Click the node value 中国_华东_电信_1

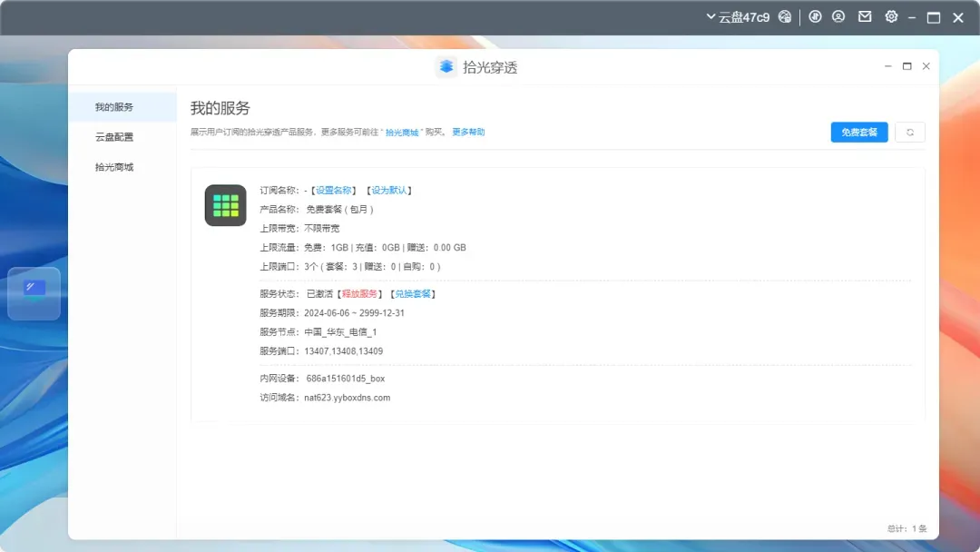[x=340, y=332]
